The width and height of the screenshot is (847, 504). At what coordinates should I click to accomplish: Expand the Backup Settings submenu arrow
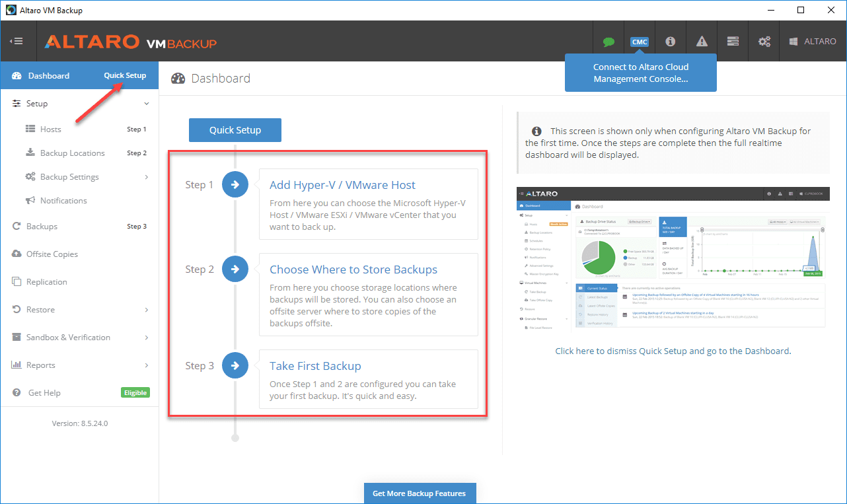point(147,177)
